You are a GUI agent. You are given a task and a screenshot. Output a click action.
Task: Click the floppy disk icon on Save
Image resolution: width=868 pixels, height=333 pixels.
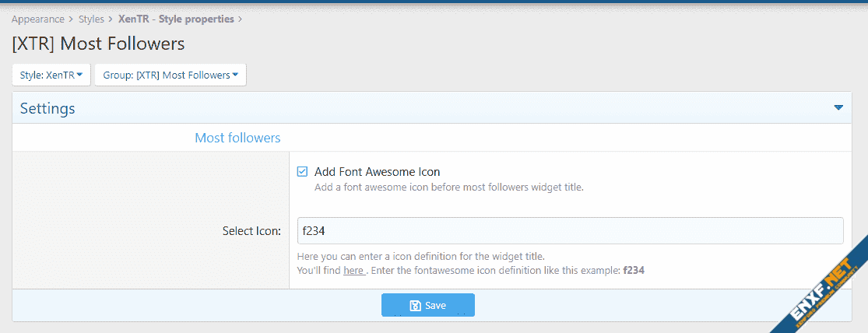coord(415,306)
